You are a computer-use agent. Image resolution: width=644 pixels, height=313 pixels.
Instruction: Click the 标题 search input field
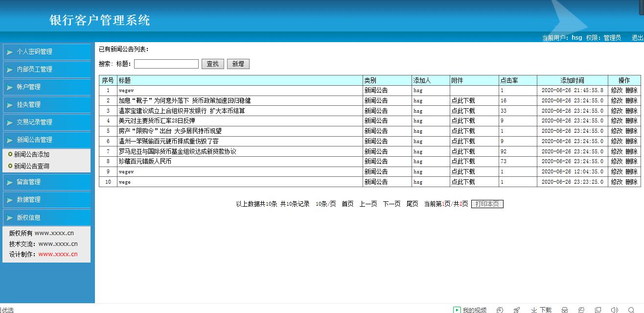[166, 64]
